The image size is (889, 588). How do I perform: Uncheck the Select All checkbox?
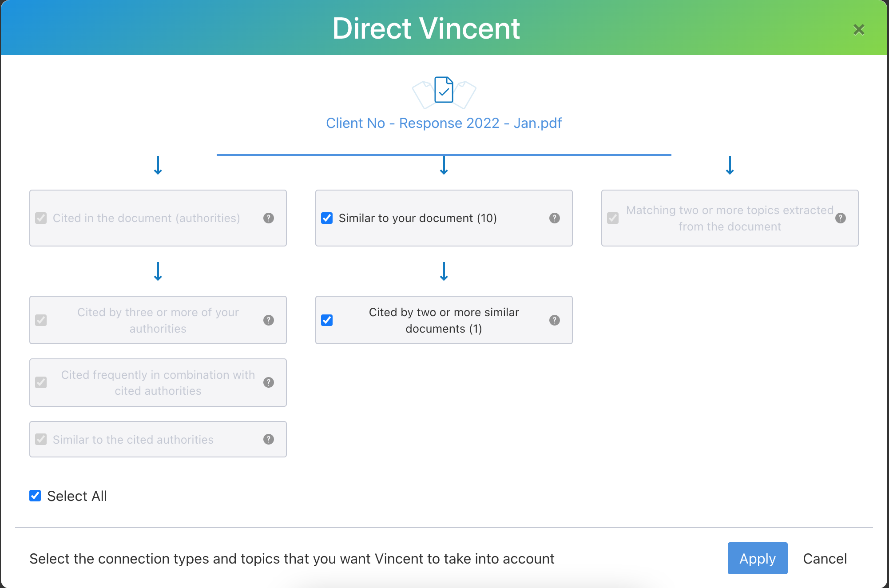click(35, 496)
